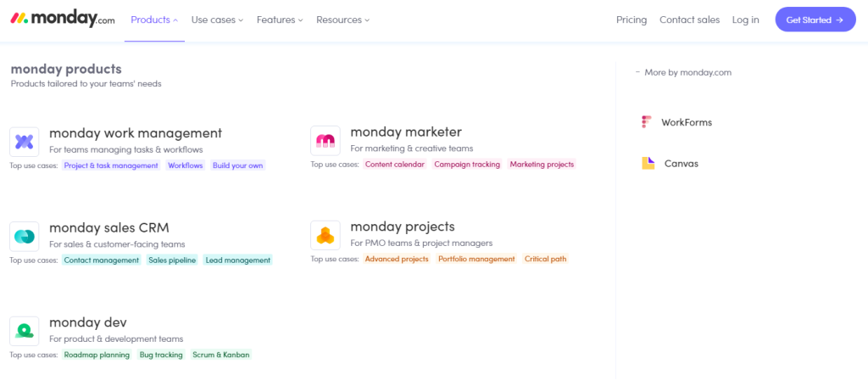The image size is (868, 386).
Task: Open monday projects title link
Action: point(403,227)
